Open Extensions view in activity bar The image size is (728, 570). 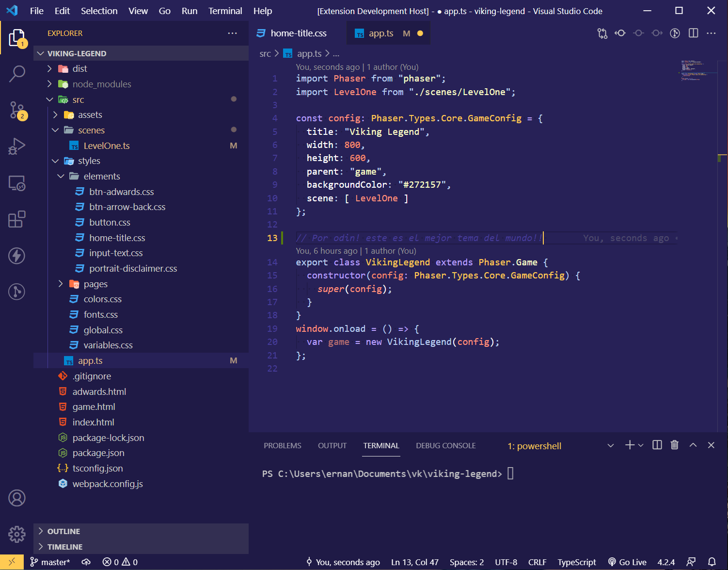tap(17, 219)
